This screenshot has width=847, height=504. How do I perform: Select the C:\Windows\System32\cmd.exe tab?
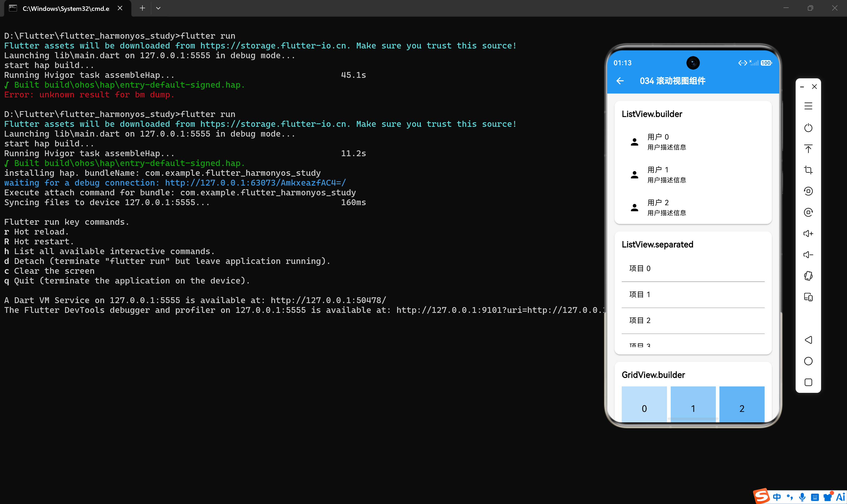(x=67, y=8)
